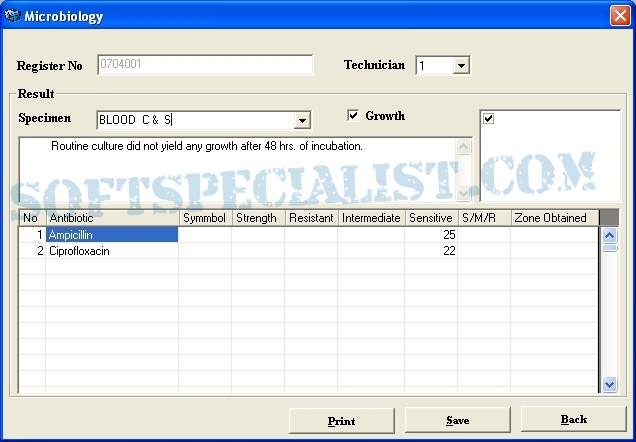Select the Ciprofloxacin row
Image resolution: width=636 pixels, height=442 pixels.
click(x=112, y=251)
